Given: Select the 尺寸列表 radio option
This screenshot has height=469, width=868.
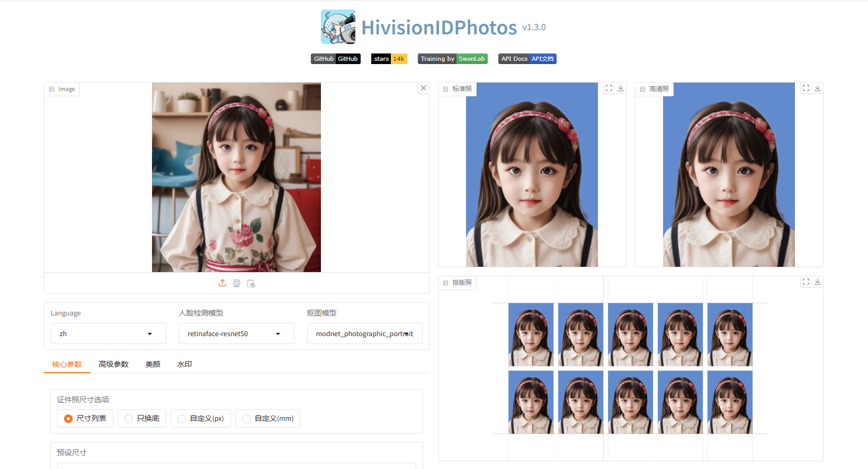Looking at the screenshot, I should [85, 418].
